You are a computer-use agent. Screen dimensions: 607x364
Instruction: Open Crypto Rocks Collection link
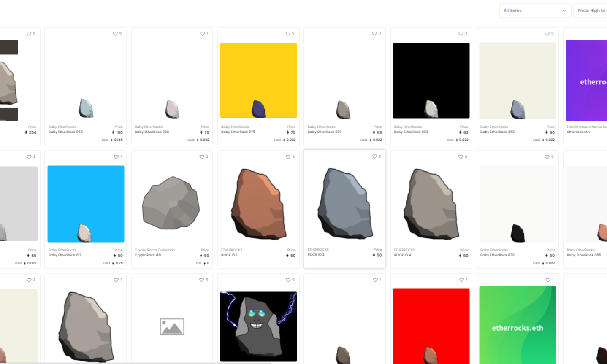[x=154, y=250]
